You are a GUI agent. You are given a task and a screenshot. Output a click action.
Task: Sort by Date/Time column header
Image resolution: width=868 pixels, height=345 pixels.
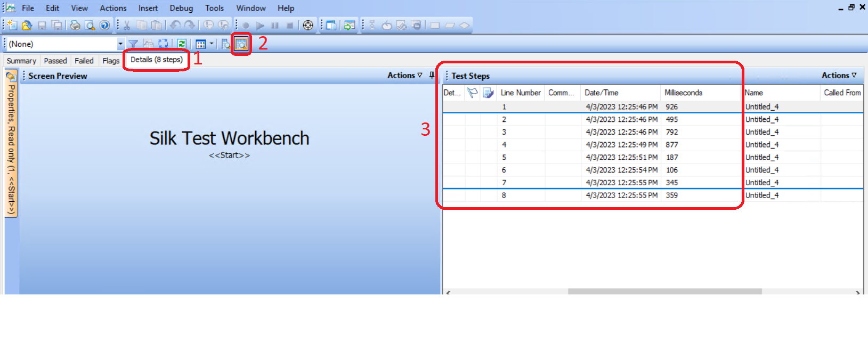pos(621,93)
